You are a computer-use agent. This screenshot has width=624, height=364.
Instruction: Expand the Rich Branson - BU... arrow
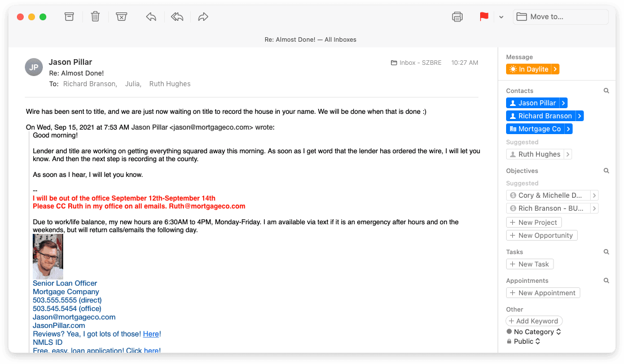(x=594, y=208)
